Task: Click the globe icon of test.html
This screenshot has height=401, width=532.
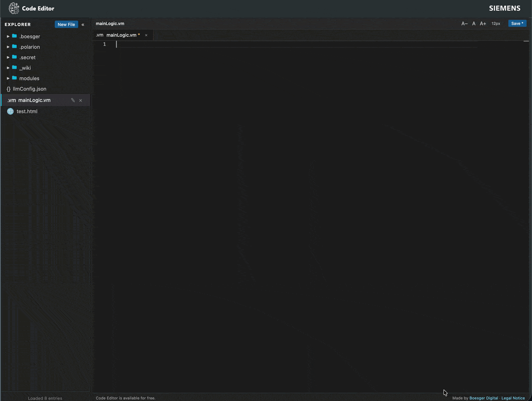Action: 10,111
